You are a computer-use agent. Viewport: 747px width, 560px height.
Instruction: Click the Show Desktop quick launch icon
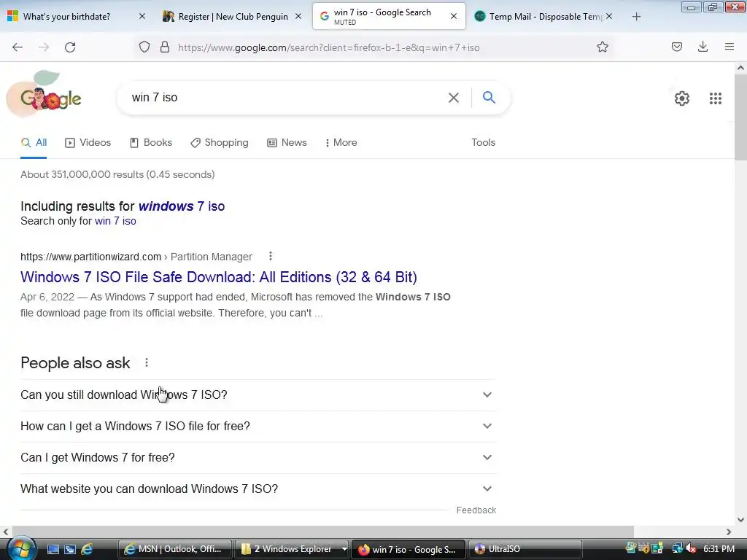tap(53, 549)
